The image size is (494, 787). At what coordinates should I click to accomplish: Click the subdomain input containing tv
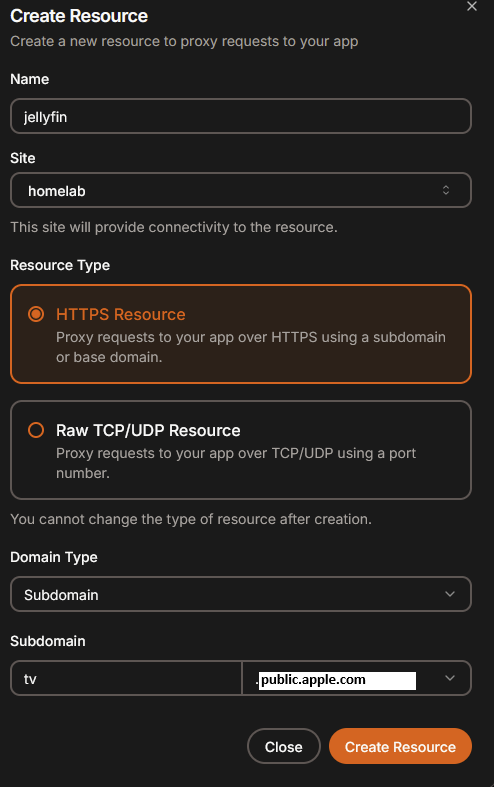click(126, 678)
